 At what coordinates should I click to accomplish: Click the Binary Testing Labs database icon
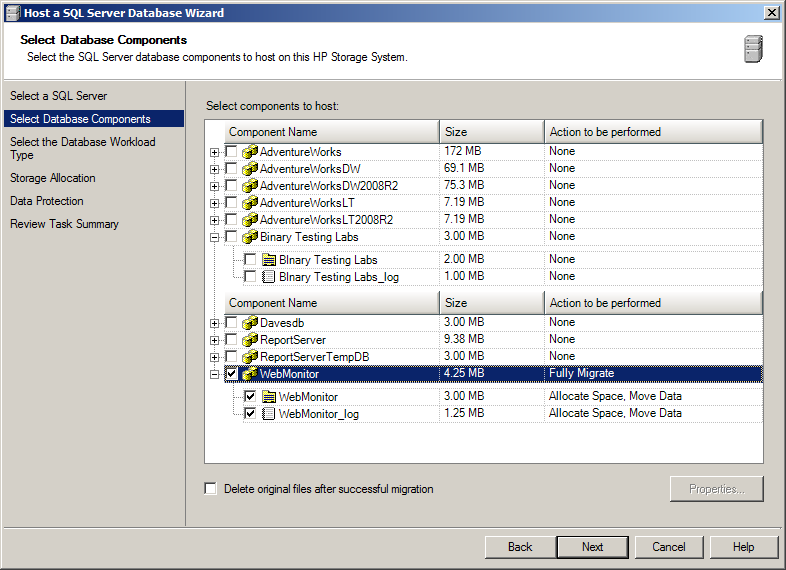point(250,237)
